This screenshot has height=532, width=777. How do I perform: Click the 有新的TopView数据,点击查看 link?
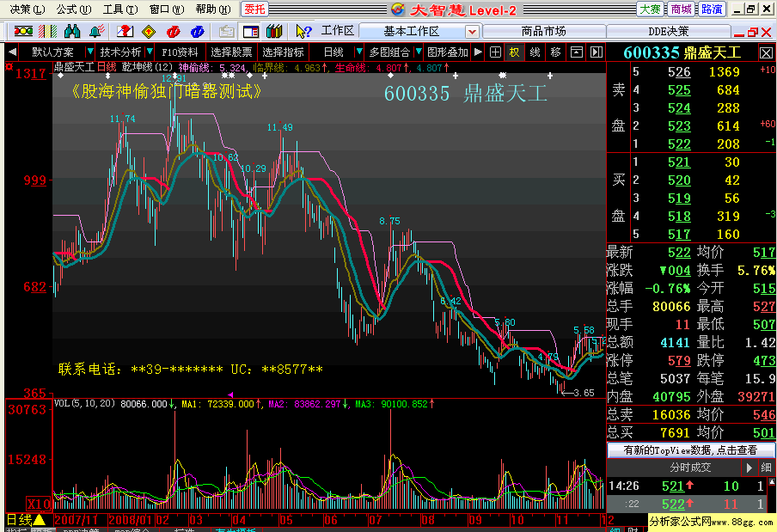pyautogui.click(x=691, y=449)
